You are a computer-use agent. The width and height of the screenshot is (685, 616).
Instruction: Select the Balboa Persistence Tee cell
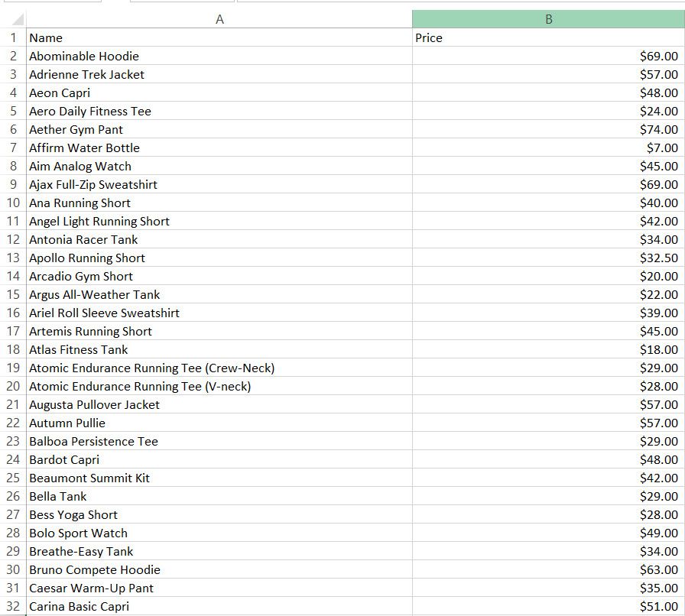click(x=219, y=441)
